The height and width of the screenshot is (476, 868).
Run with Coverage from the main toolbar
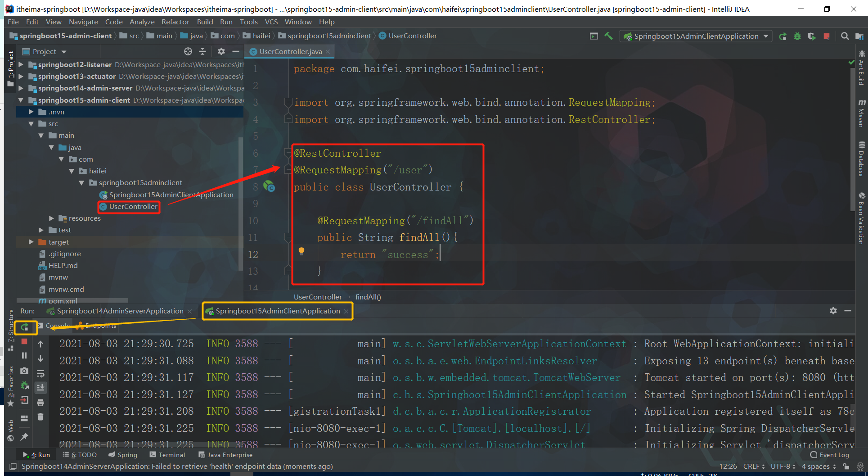click(x=812, y=36)
